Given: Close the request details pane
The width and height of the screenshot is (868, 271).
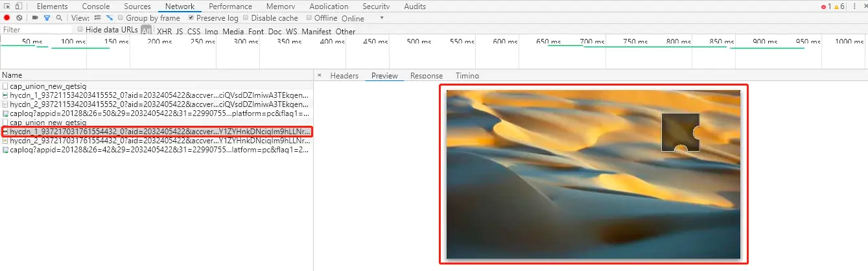Looking at the screenshot, I should pyautogui.click(x=319, y=75).
